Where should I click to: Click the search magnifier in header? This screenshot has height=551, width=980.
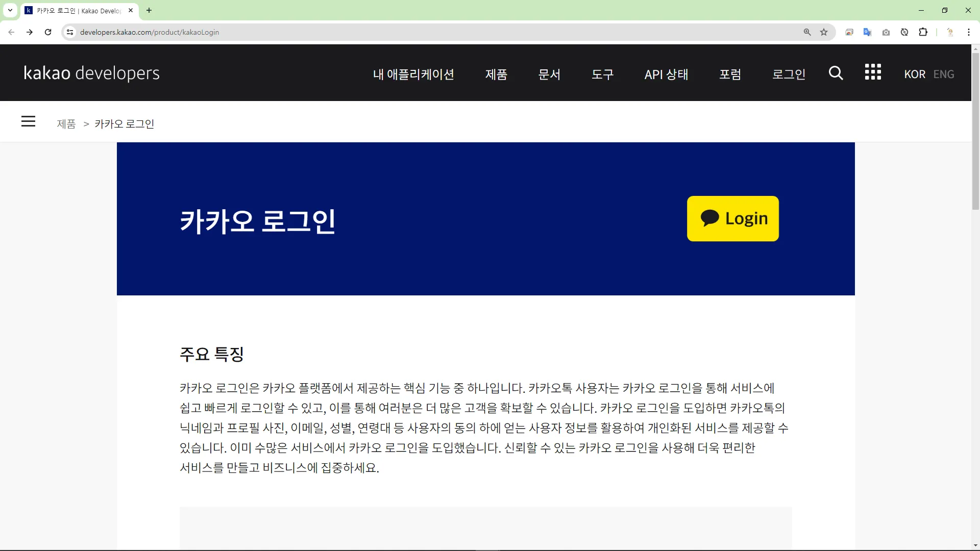tap(836, 73)
